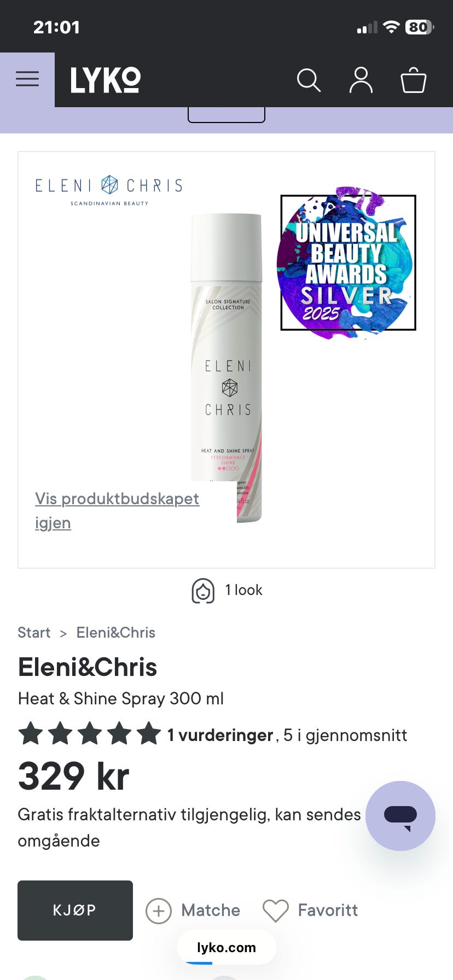Tap the lyko.com address pill
This screenshot has height=980, width=453.
[x=226, y=947]
